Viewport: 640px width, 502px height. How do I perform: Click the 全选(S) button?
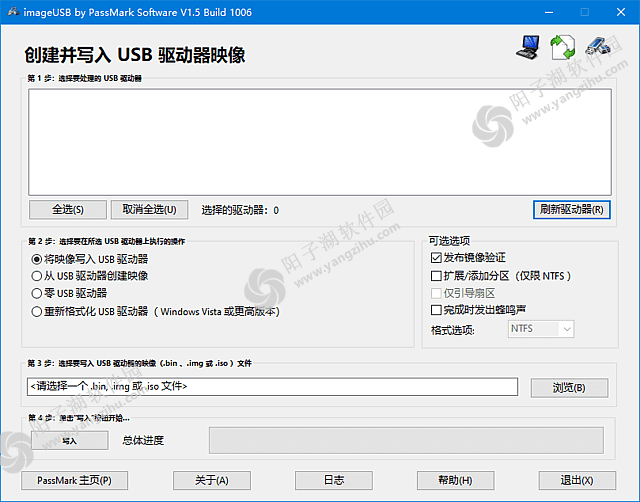click(68, 210)
